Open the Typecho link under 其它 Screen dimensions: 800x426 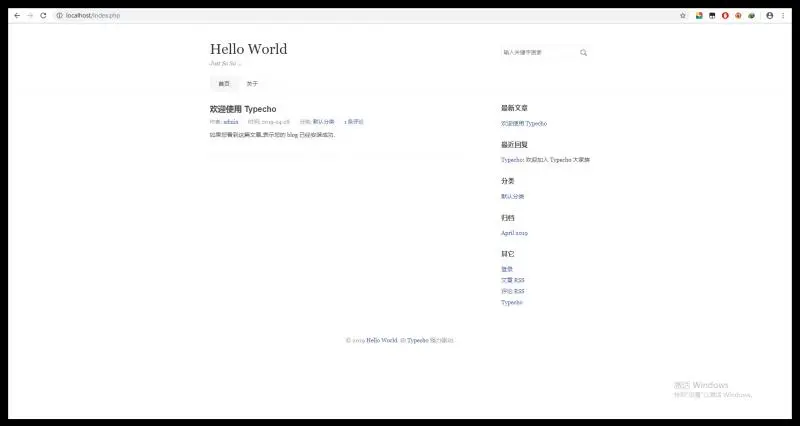point(512,303)
